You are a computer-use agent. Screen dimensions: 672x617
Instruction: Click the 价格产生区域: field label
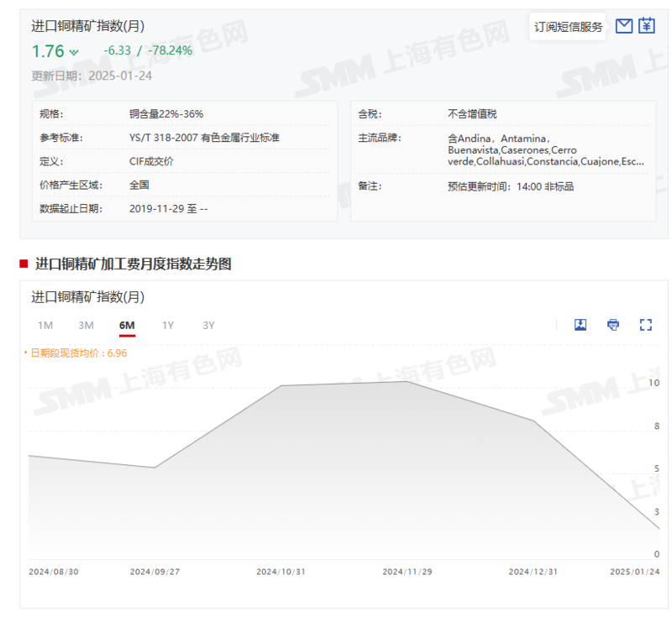pyautogui.click(x=71, y=185)
